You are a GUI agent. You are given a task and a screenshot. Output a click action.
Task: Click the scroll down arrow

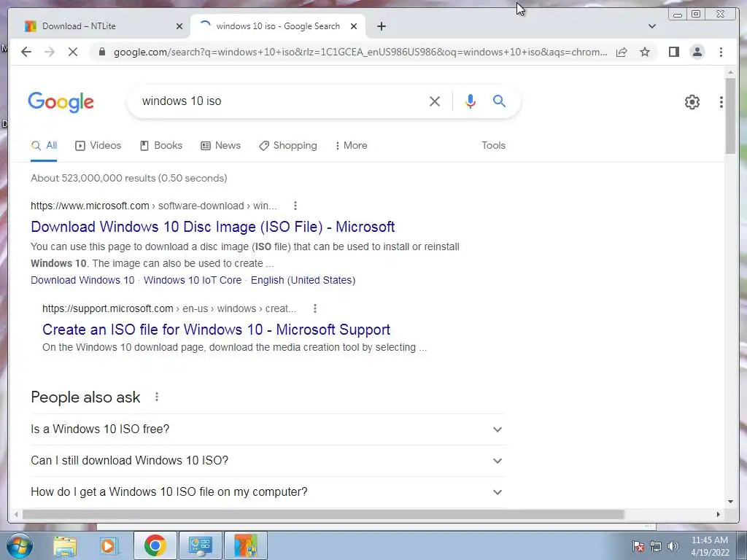click(x=730, y=502)
